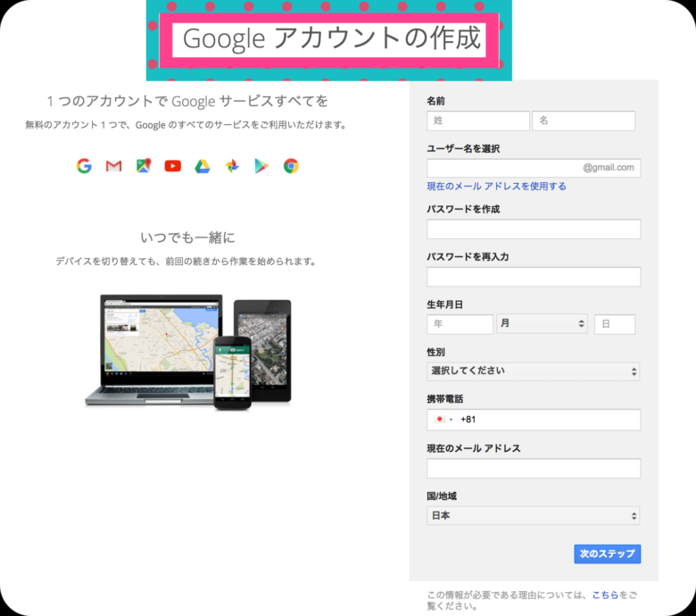
Task: Click the 携帯電話 label
Action: (444, 399)
